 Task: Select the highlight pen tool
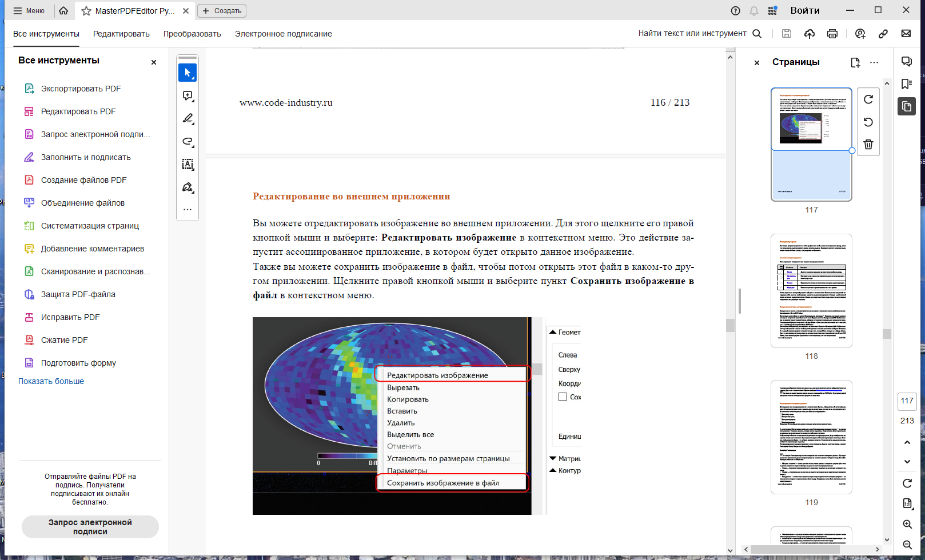click(188, 118)
